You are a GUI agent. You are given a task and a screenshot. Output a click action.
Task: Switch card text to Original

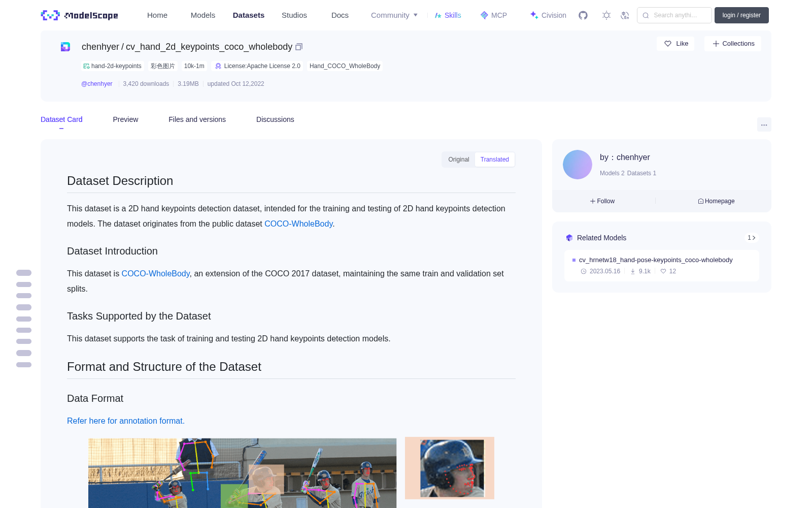[x=459, y=160]
